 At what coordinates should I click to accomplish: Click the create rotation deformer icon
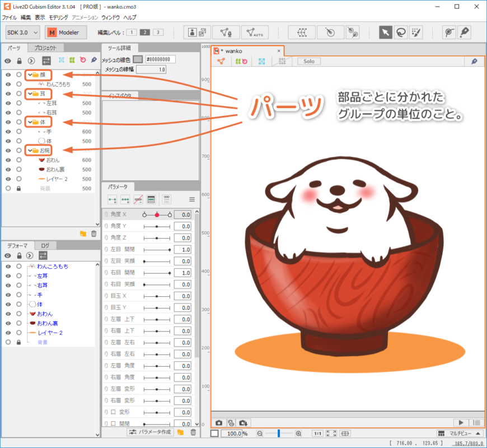[x=330, y=32]
